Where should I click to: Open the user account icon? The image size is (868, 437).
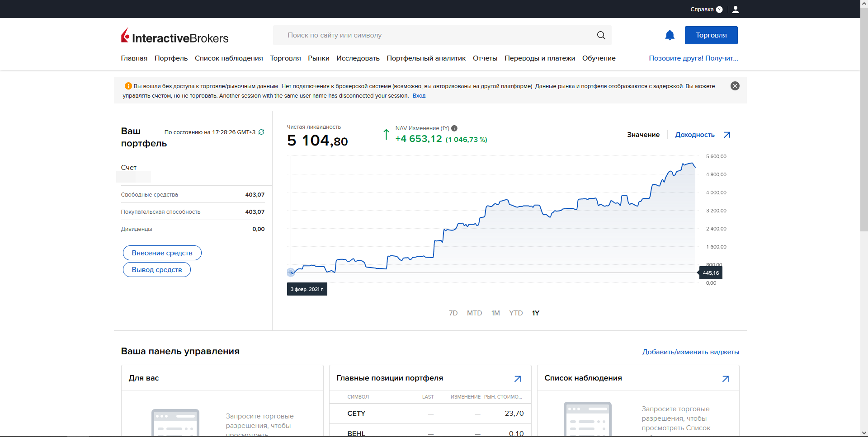pos(736,9)
